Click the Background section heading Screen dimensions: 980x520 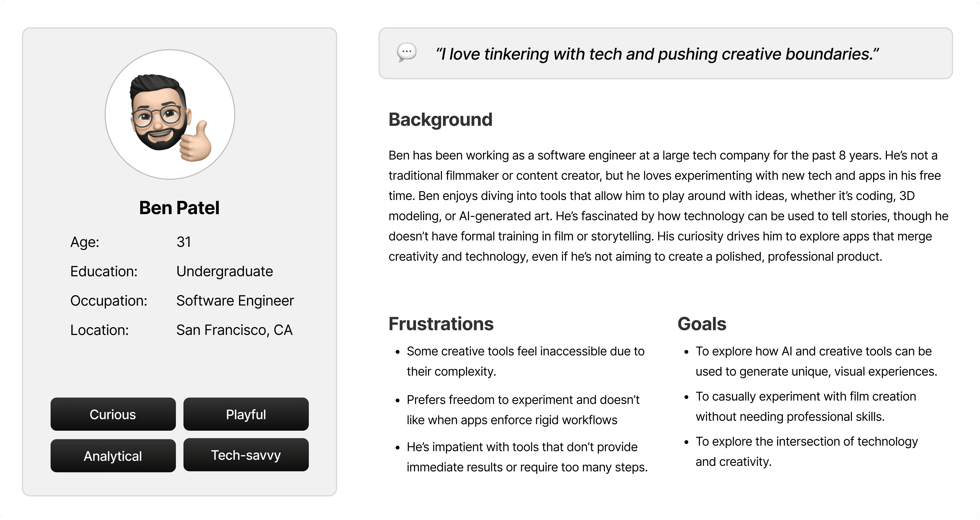tap(440, 120)
